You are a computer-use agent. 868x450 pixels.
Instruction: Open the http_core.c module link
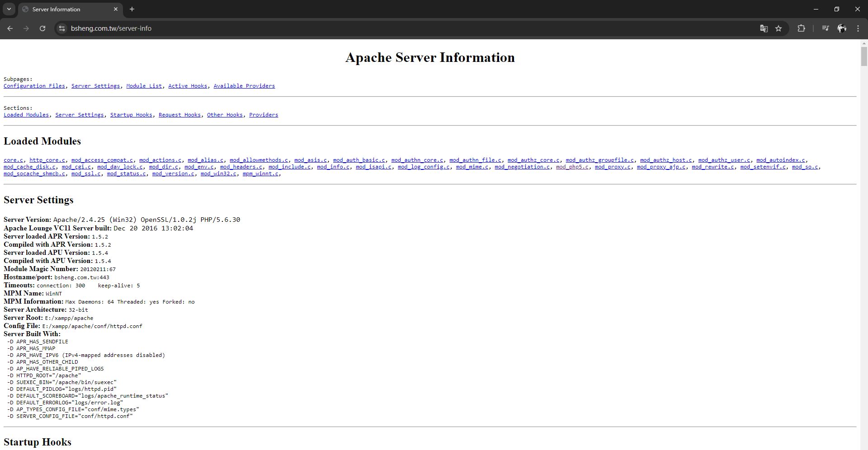(47, 160)
